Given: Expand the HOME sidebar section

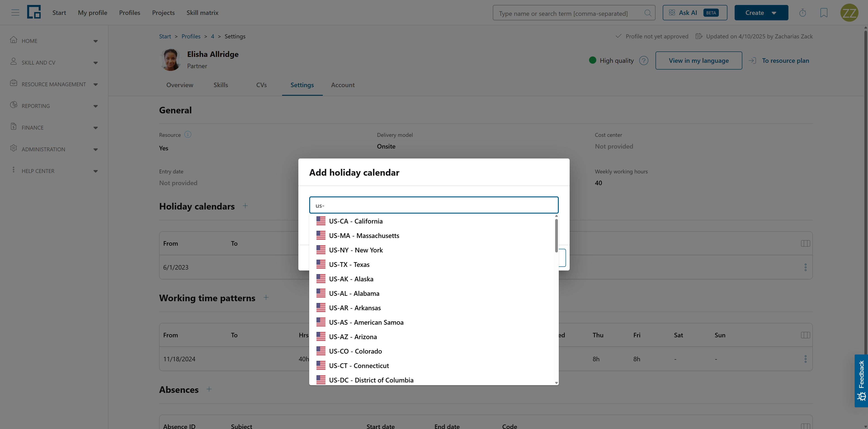Looking at the screenshot, I should tap(54, 41).
